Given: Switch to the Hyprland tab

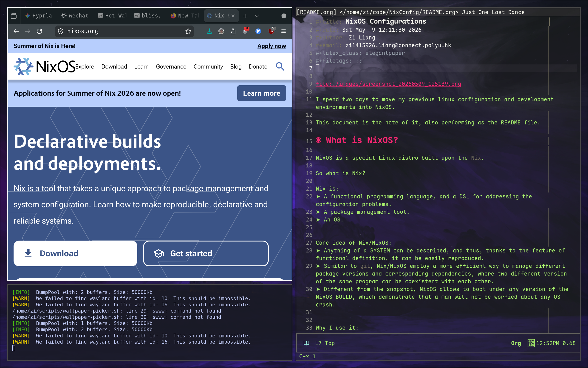Looking at the screenshot, I should tap(39, 16).
